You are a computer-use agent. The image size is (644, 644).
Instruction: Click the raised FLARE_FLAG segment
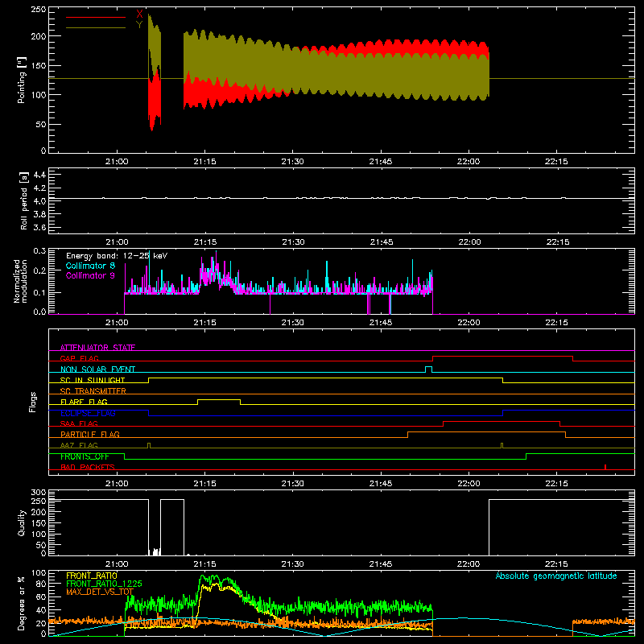pyautogui.click(x=219, y=399)
